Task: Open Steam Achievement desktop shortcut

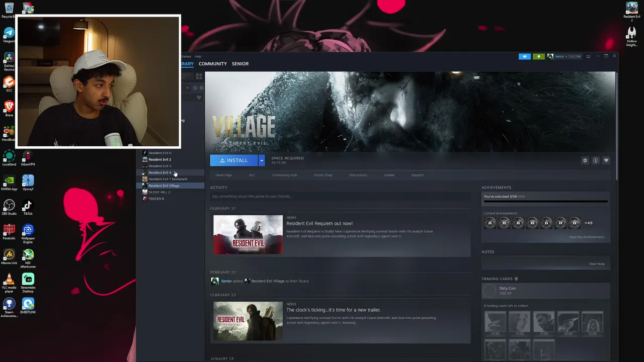Action: coord(9,307)
